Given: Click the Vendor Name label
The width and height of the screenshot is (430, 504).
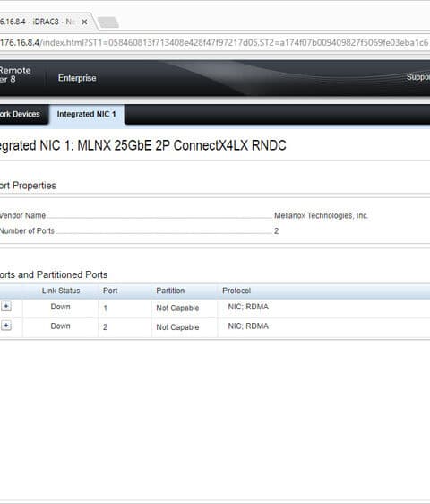Looking at the screenshot, I should (x=22, y=215).
